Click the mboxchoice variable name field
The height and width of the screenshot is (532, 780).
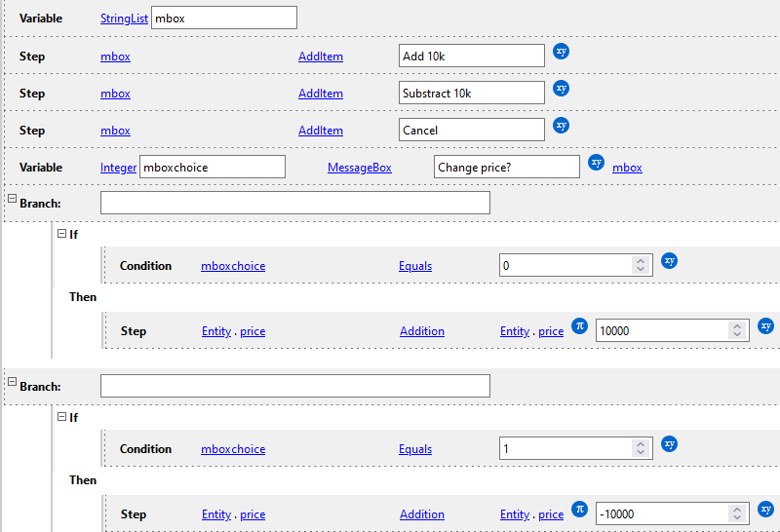tap(213, 167)
